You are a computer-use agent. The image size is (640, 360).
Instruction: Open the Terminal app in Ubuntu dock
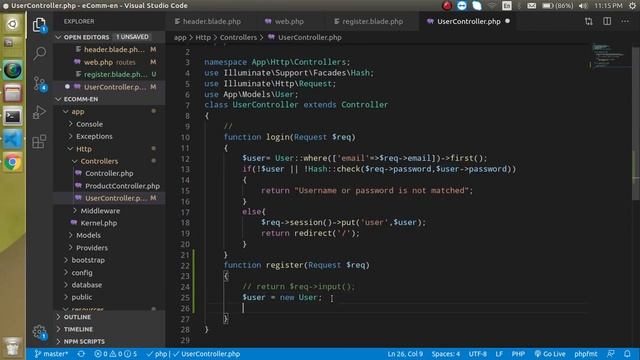click(x=13, y=117)
